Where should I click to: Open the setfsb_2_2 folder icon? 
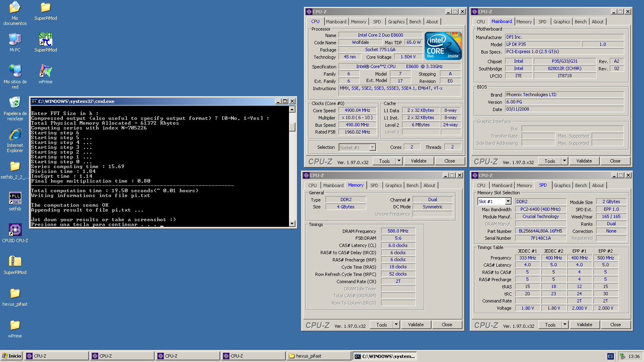click(x=15, y=166)
